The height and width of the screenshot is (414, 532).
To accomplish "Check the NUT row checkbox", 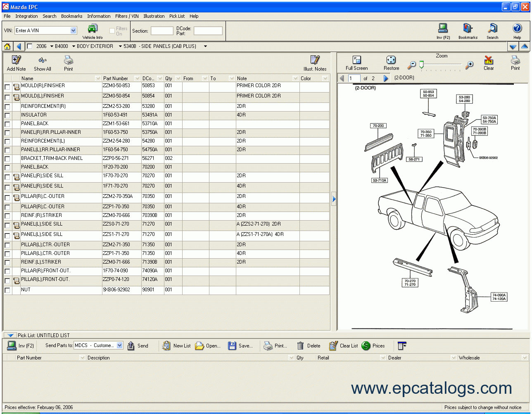I will click(7, 290).
